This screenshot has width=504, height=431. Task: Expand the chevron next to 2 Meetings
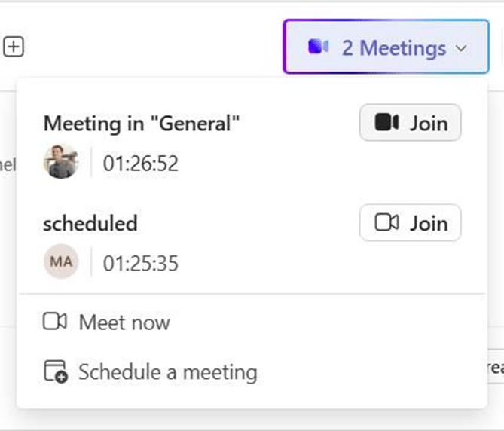461,48
